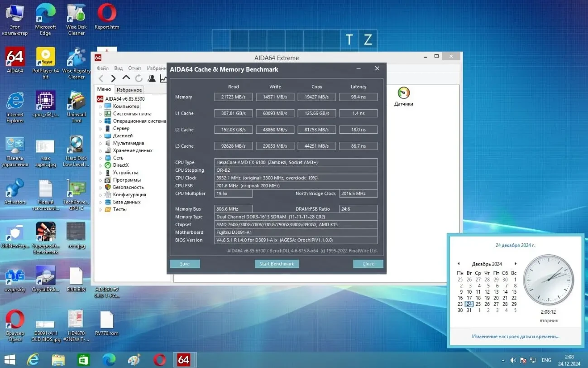Click the refresh icon in AIDA64 toolbar

(x=139, y=77)
